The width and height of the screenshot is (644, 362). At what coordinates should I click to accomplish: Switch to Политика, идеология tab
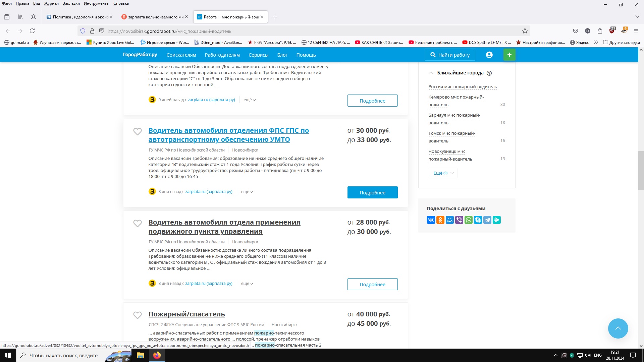[80, 17]
